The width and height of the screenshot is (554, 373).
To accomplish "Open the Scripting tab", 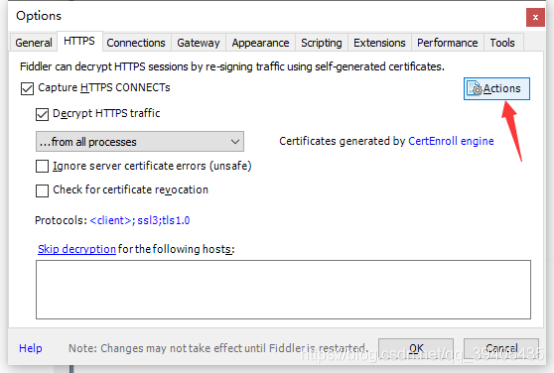I will coord(322,43).
